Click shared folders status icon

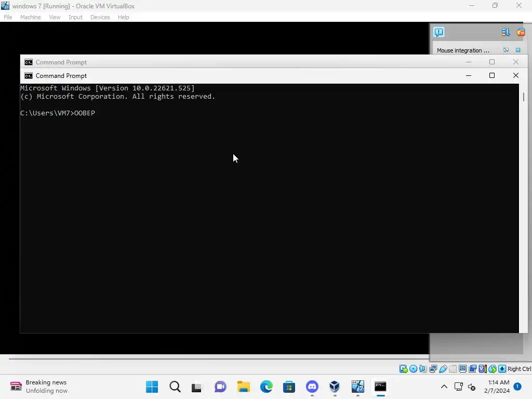[x=453, y=369]
